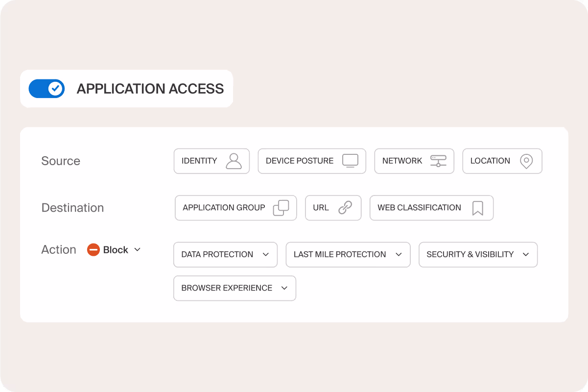Click the Application Group stacked squares icon
The height and width of the screenshot is (392, 588).
(x=281, y=208)
